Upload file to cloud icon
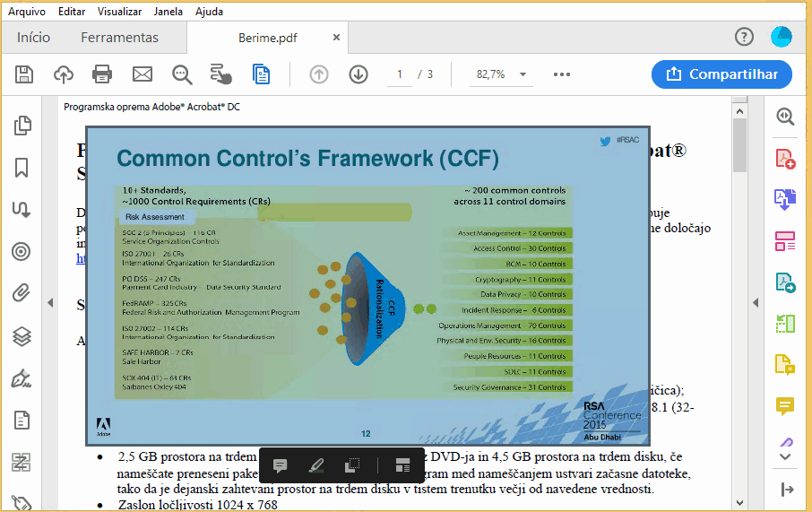This screenshot has height=512, width=812. [x=63, y=74]
